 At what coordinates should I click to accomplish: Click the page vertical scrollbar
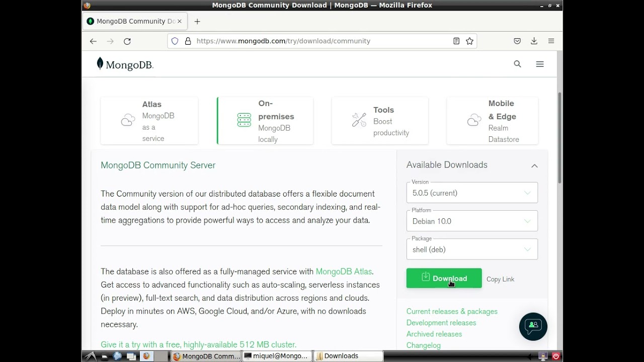pos(559,138)
